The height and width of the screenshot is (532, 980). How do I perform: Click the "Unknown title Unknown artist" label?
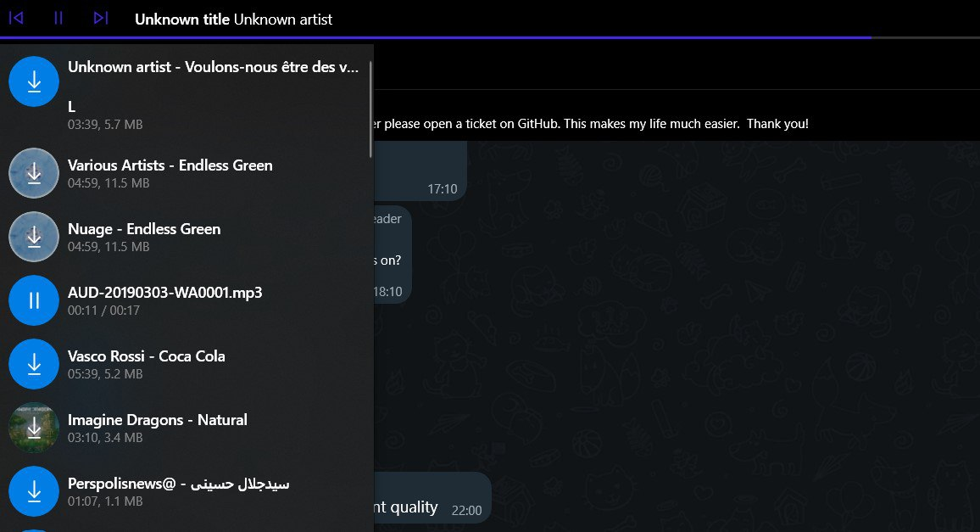pyautogui.click(x=235, y=19)
